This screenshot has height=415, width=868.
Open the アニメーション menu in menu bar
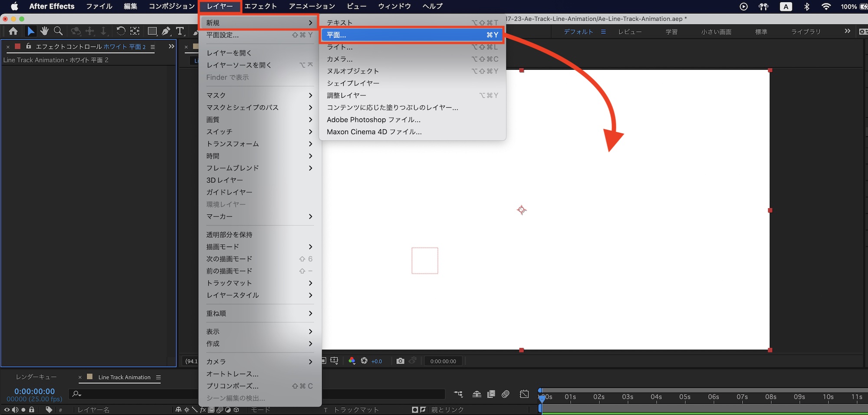pyautogui.click(x=312, y=7)
